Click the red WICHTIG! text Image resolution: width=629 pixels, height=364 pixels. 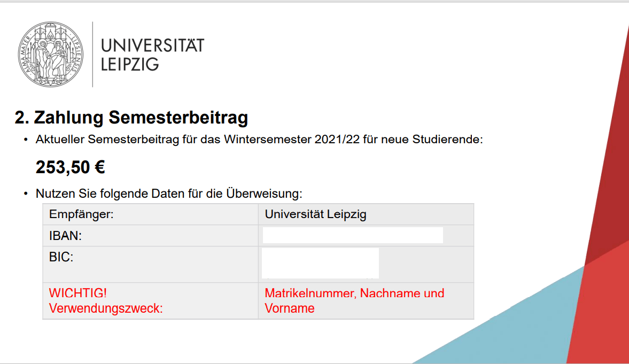click(78, 293)
